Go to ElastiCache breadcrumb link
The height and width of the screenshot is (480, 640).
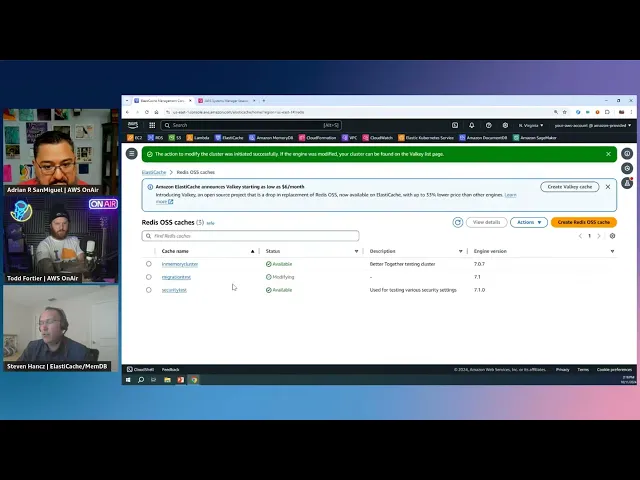154,172
